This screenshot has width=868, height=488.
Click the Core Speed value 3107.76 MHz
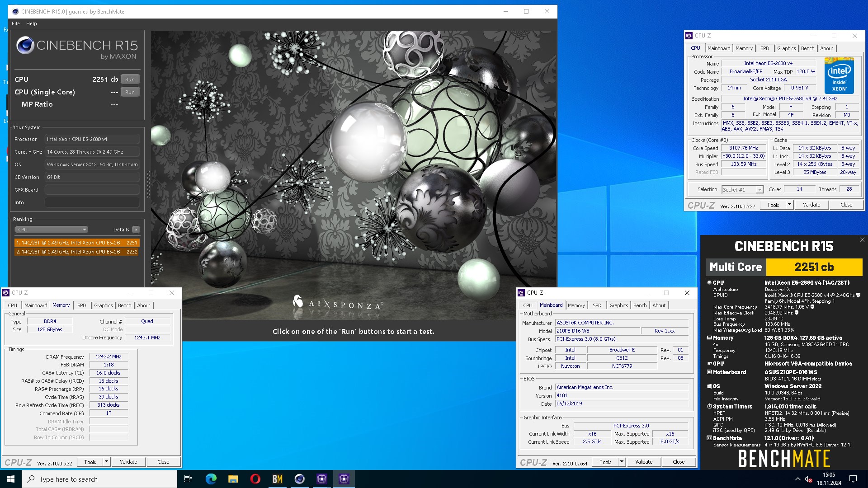point(744,148)
